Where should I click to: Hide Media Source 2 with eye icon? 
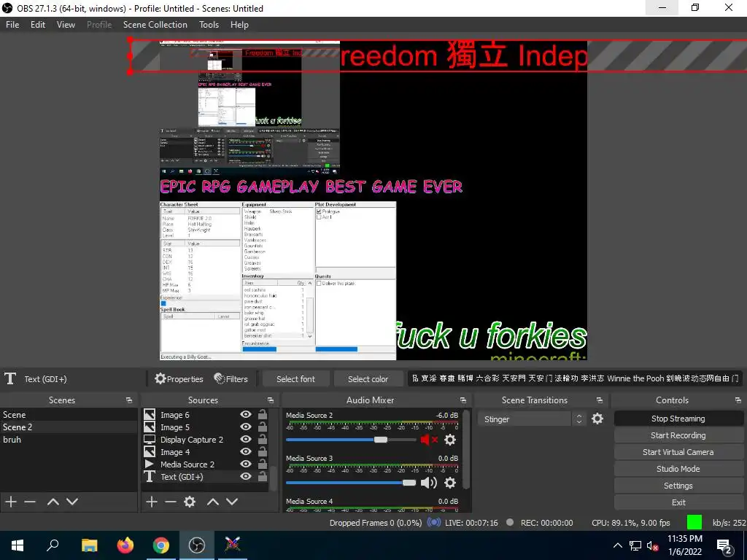point(246,464)
